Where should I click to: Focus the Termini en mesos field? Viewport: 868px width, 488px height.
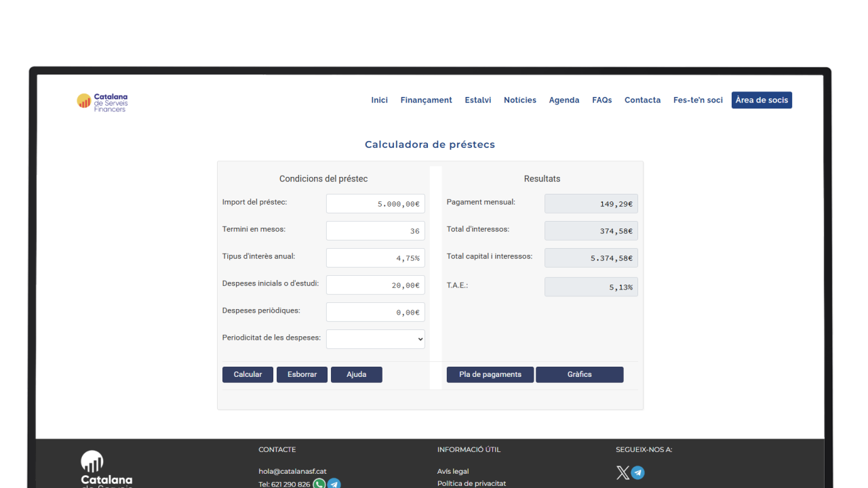pos(375,231)
